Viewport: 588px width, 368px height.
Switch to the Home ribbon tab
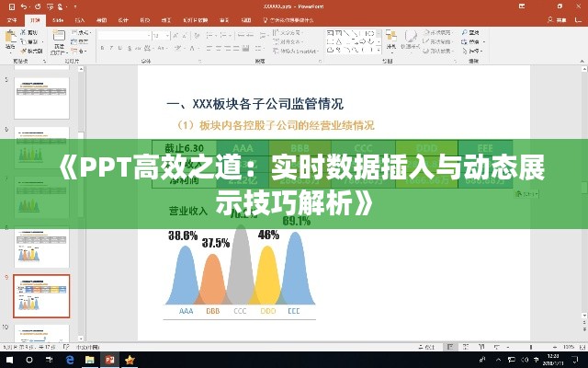click(x=35, y=20)
